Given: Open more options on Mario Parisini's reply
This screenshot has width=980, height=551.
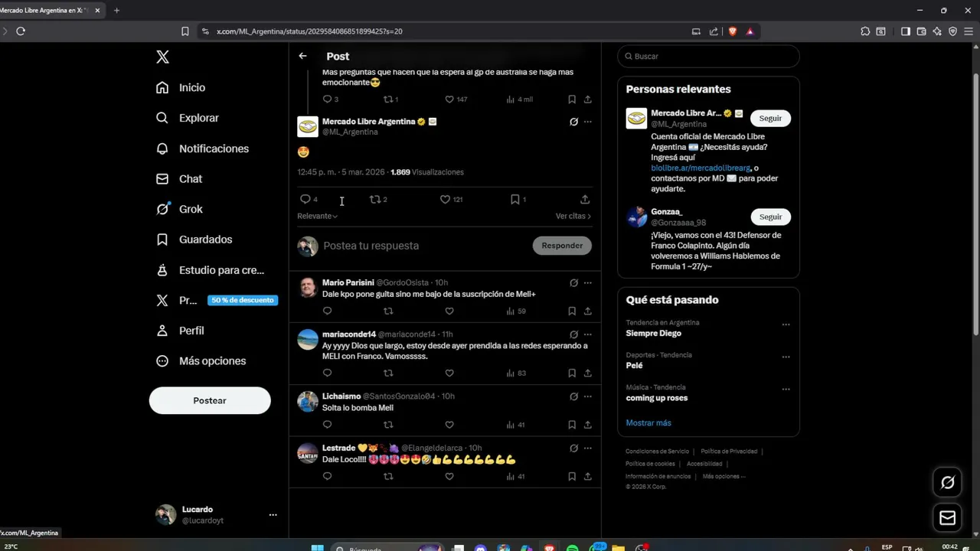Looking at the screenshot, I should [587, 282].
